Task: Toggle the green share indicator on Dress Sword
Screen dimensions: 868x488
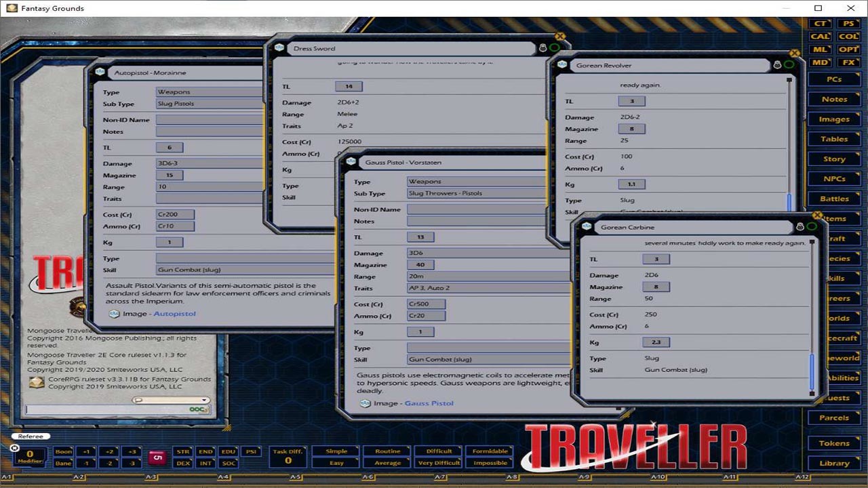Action: coord(553,47)
